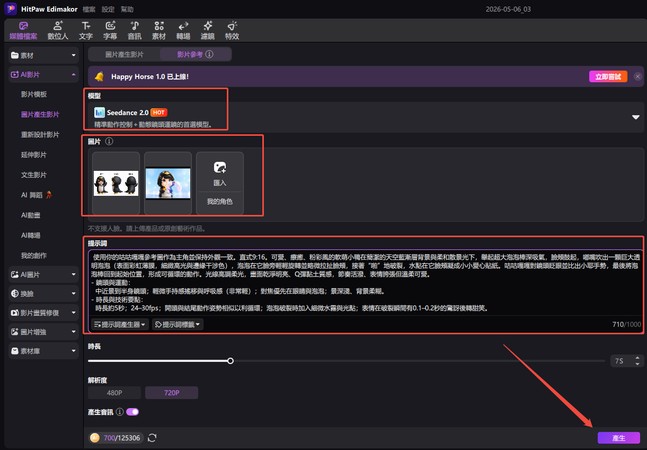Open AI 舞蹈 in the sidebar
This screenshot has height=450, width=647.
36,195
